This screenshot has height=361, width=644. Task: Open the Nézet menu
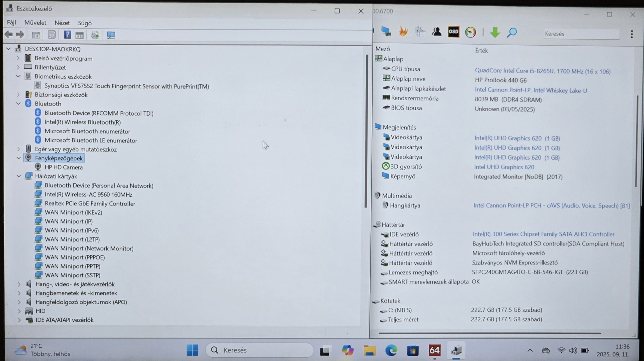point(62,23)
